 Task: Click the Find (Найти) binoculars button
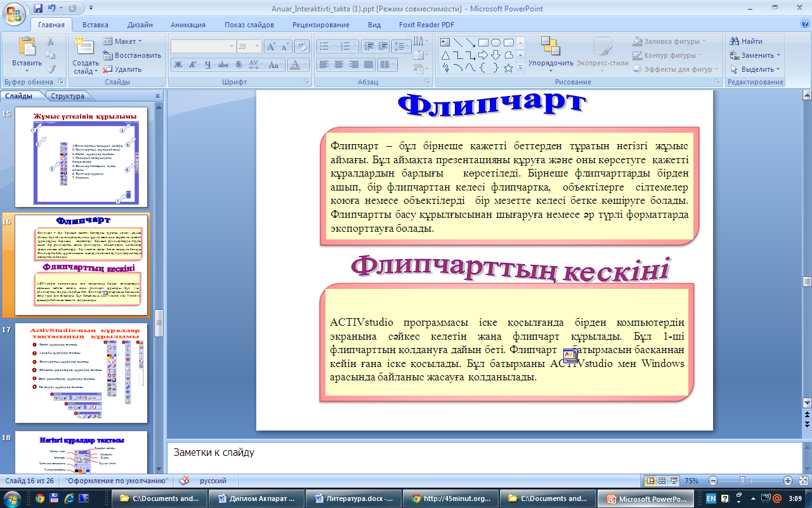point(747,41)
